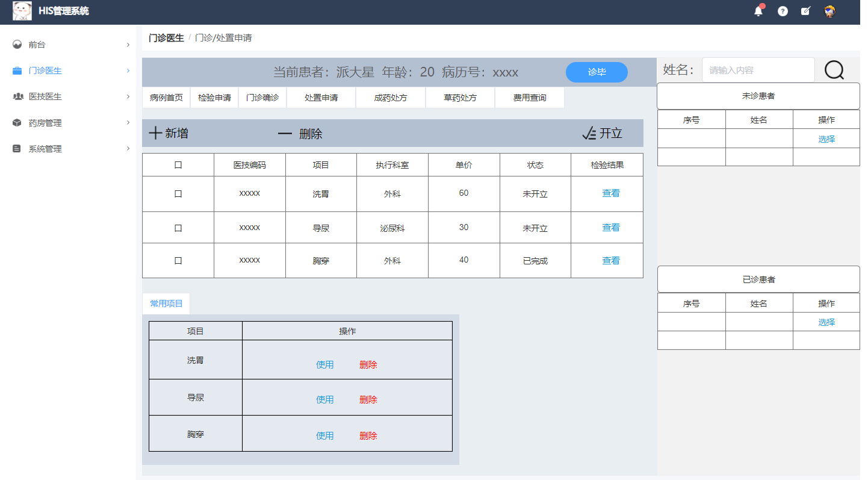Screen dimensions: 868x480
Task: Switch to the 费用查询 tab
Action: pyautogui.click(x=530, y=98)
